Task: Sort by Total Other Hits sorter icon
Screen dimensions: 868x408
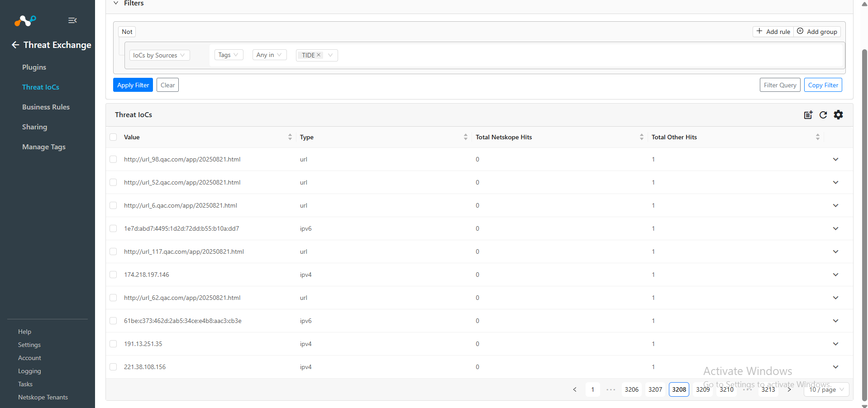Action: pyautogui.click(x=818, y=137)
